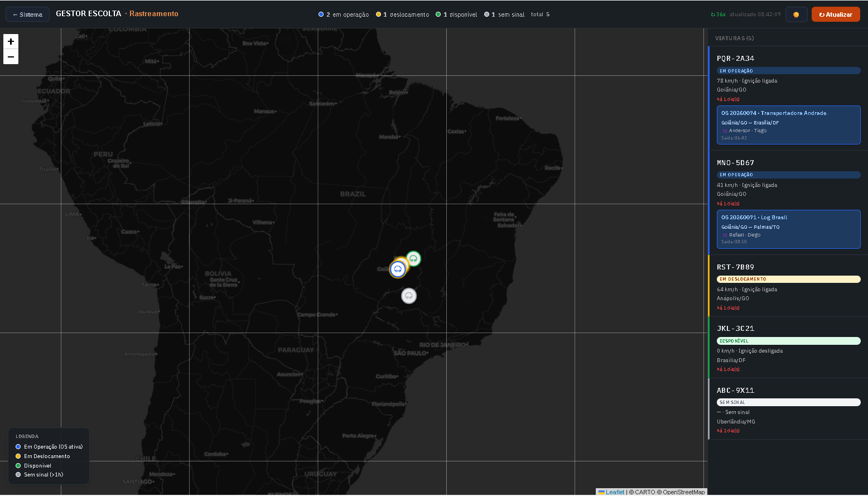Click the 'Saída: 06:42' departure time
The width and height of the screenshot is (868, 496).
pos(734,138)
